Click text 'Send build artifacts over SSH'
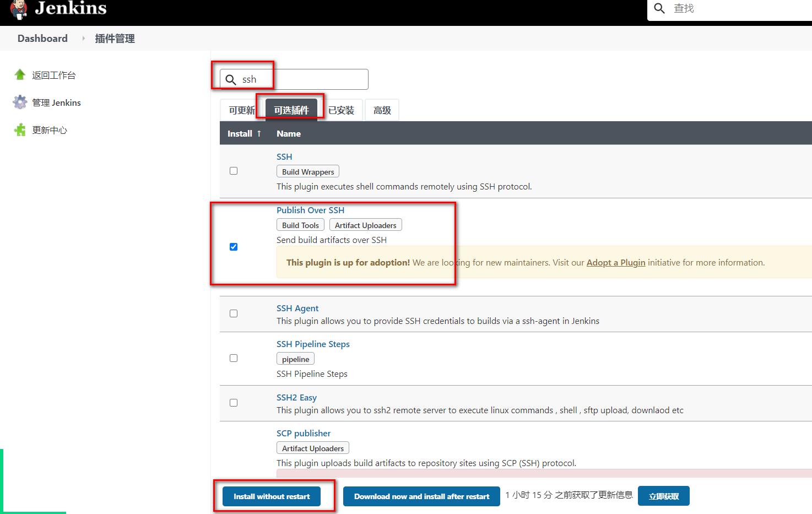 click(x=332, y=240)
